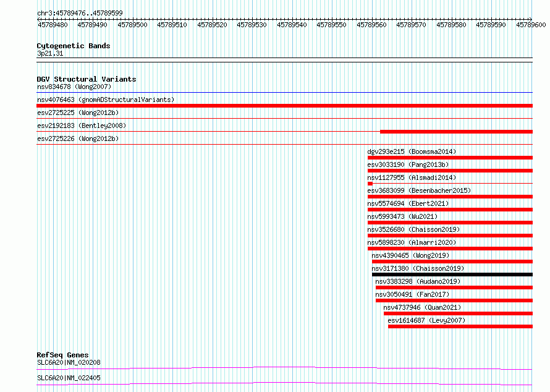This screenshot has height=392, width=550.
Task: Select ruler position 45789590
Action: click(x=491, y=25)
